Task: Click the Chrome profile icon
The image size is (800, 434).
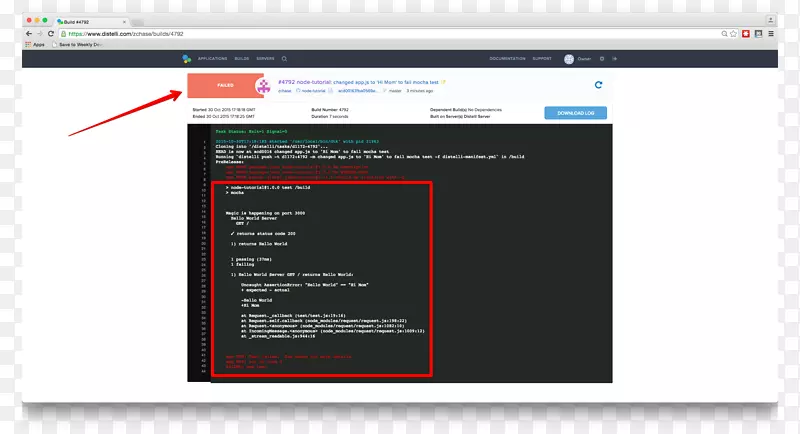Action: point(770,20)
